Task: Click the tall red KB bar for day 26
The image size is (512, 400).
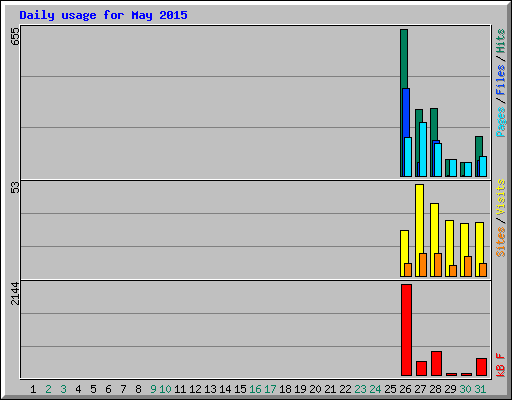Action: [406, 330]
